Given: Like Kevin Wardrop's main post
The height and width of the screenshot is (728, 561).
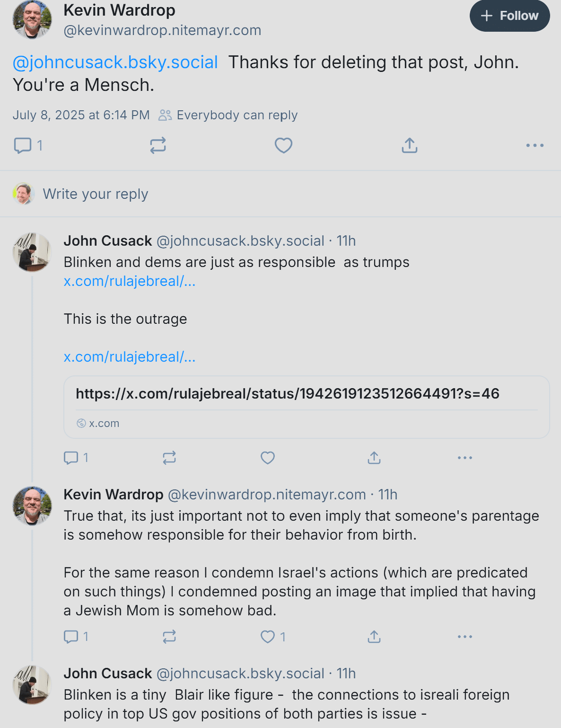Looking at the screenshot, I should tap(283, 145).
